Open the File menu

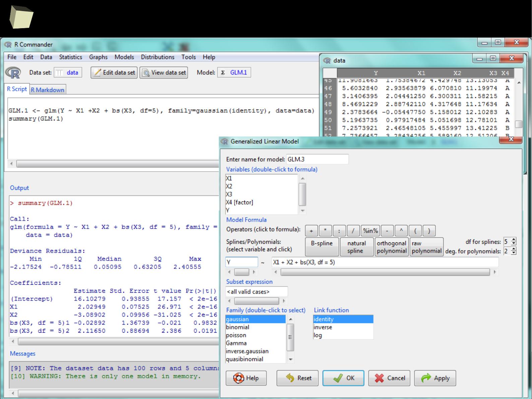12,57
